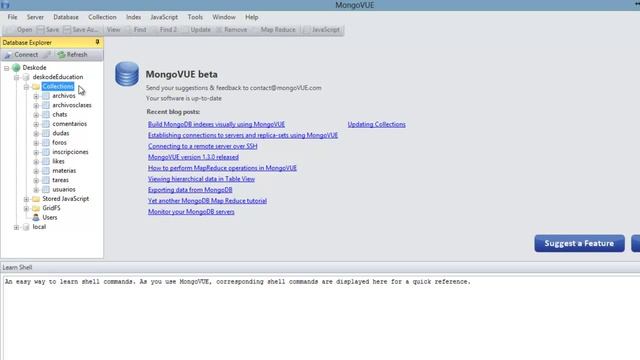Click the Find toolbar button
Image resolution: width=640 pixels, height=360 pixels.
tap(137, 30)
